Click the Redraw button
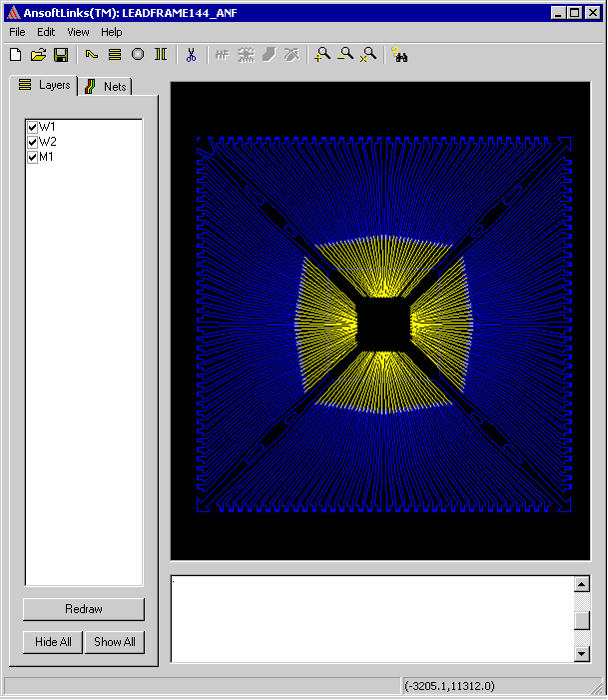608x700 pixels. coord(84,609)
